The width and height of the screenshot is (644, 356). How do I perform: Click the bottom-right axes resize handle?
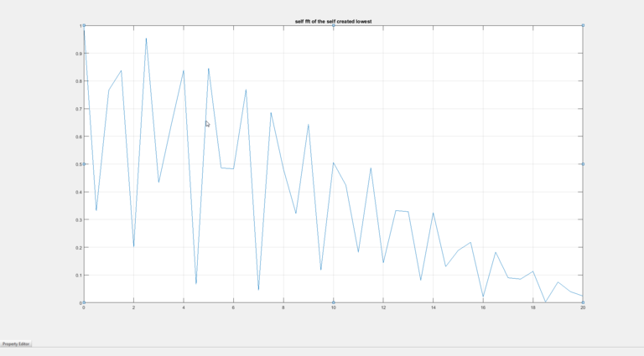click(583, 302)
